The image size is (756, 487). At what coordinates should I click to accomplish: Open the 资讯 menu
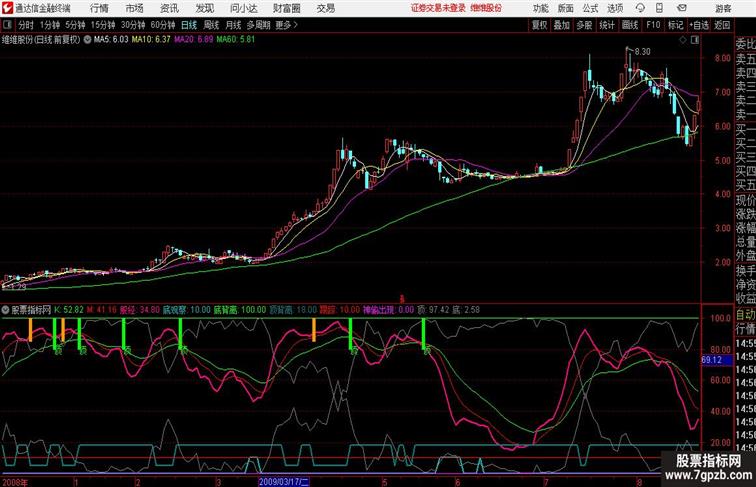pos(169,8)
